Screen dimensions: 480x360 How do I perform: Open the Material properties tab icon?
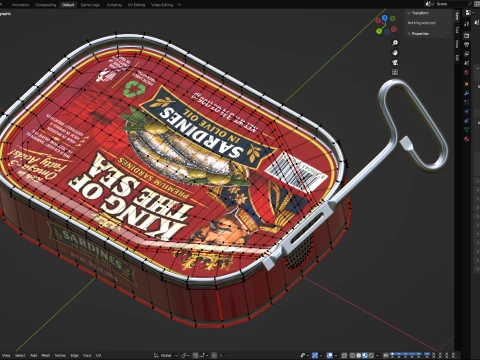(467, 139)
